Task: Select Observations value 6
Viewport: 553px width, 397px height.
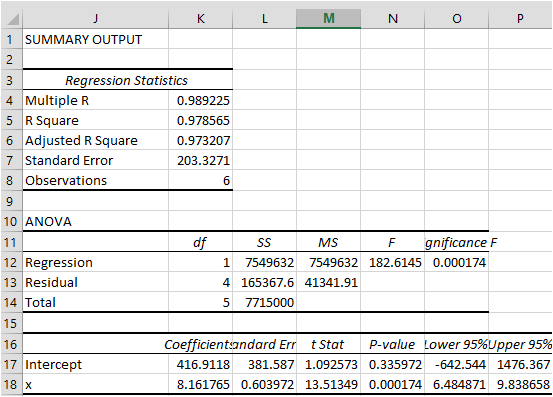Action: [200, 180]
